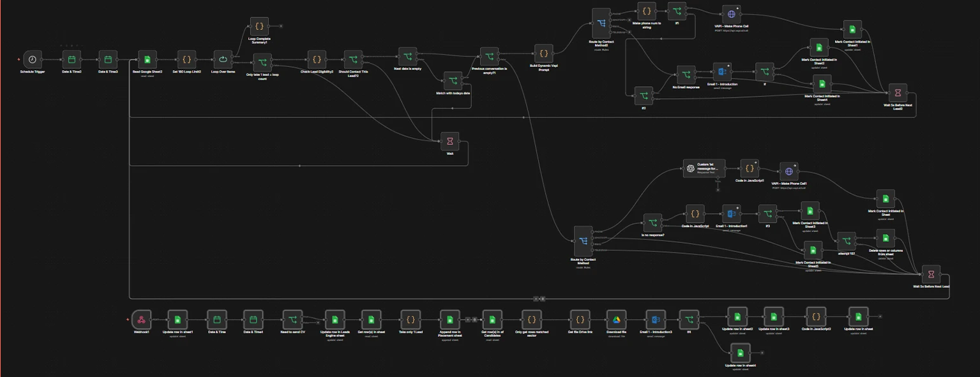Open the 'Make phone num to string' node

(646, 11)
